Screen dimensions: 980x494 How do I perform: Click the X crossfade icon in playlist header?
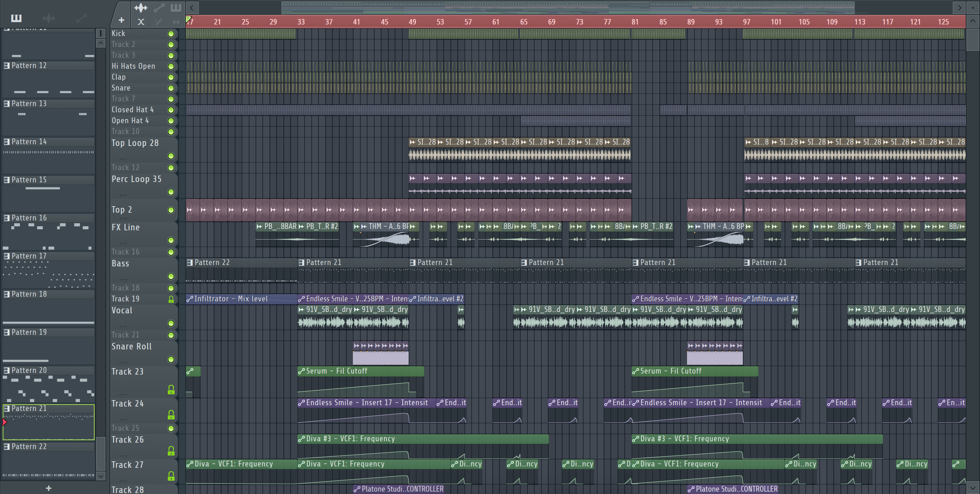(141, 22)
